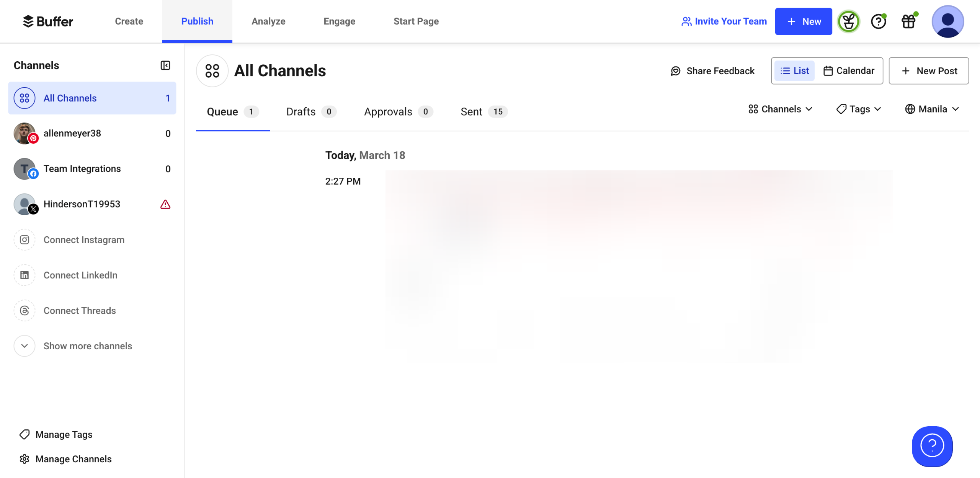Click the Connect Instagram icon
980x478 pixels.
point(24,240)
